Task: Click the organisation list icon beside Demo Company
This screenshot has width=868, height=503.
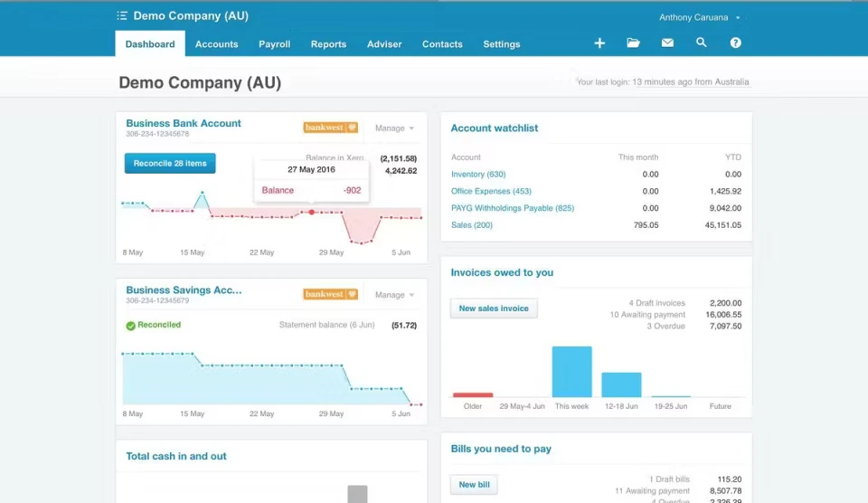Action: pos(122,16)
